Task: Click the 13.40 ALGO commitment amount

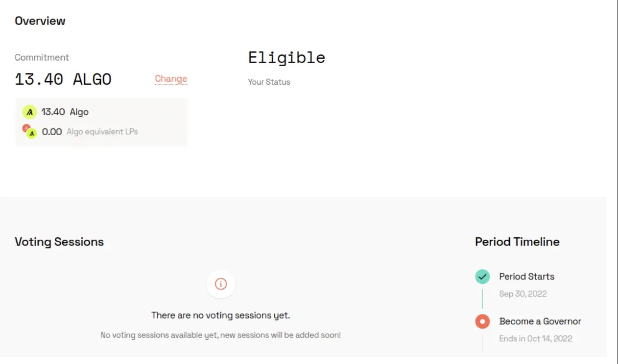Action: 63,79
